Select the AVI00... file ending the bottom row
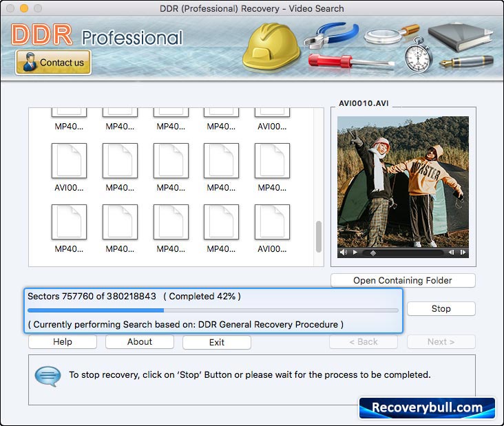 272,228
